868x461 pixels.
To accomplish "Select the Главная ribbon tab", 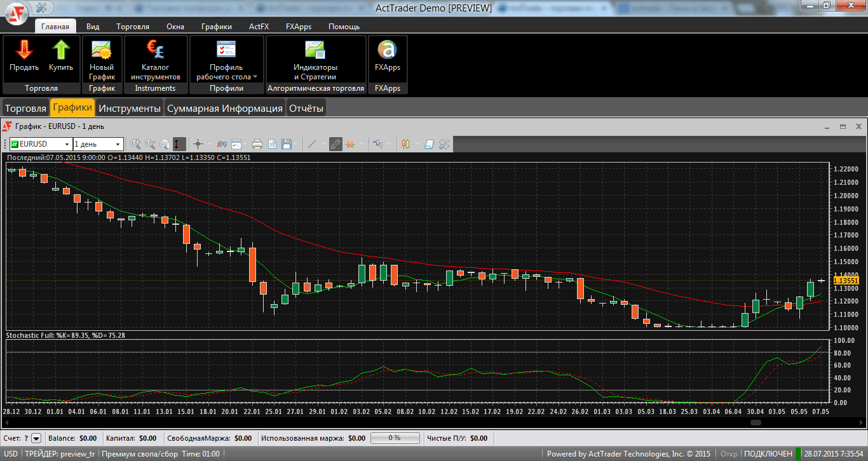I will [x=55, y=26].
